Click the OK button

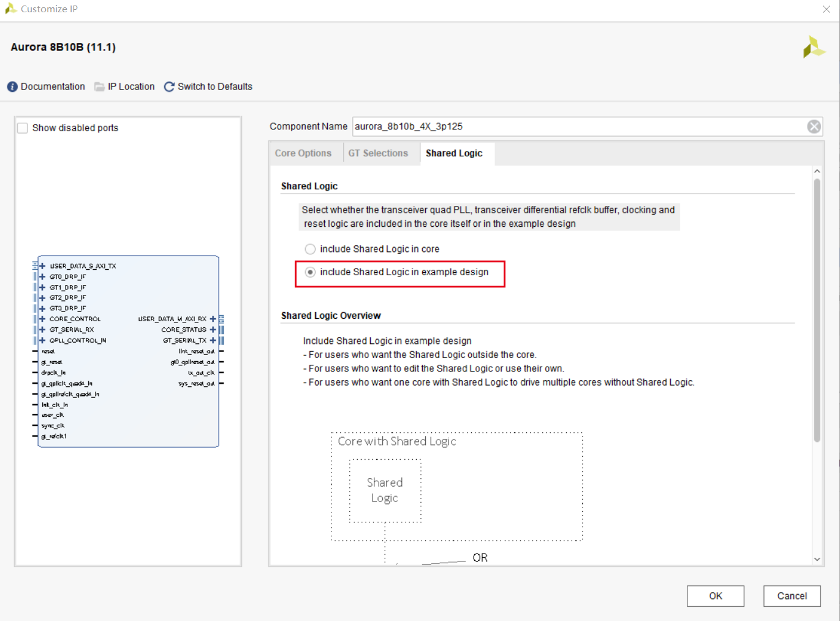[x=716, y=596]
